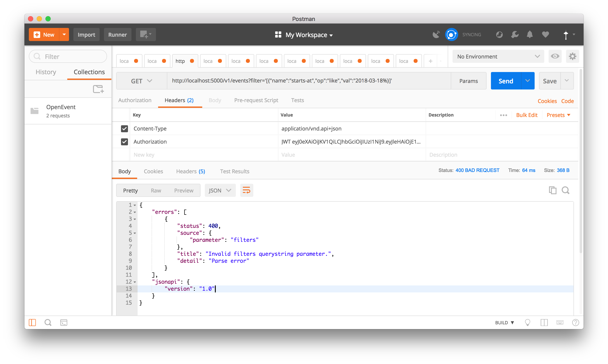Open the JSON format dropdown
The image size is (608, 364).
pos(220,190)
